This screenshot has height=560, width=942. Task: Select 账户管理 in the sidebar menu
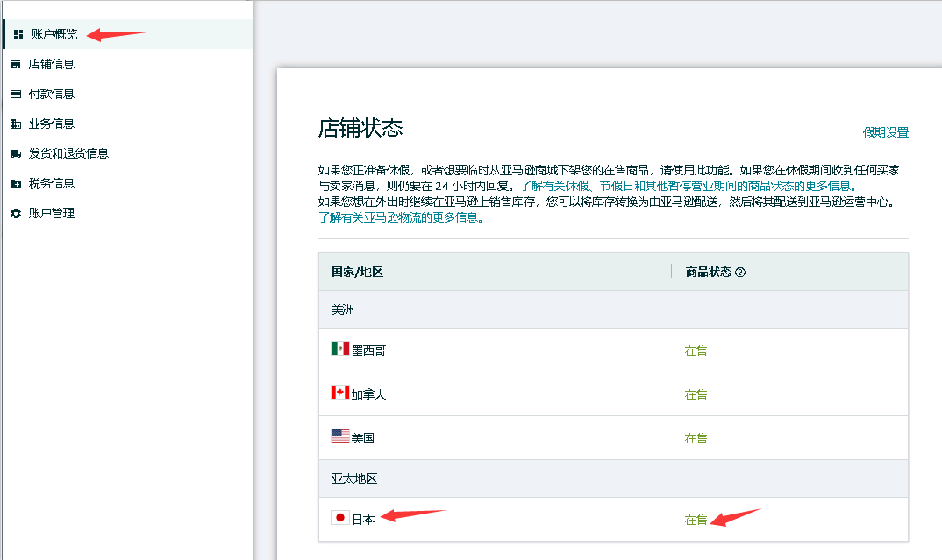pyautogui.click(x=53, y=213)
